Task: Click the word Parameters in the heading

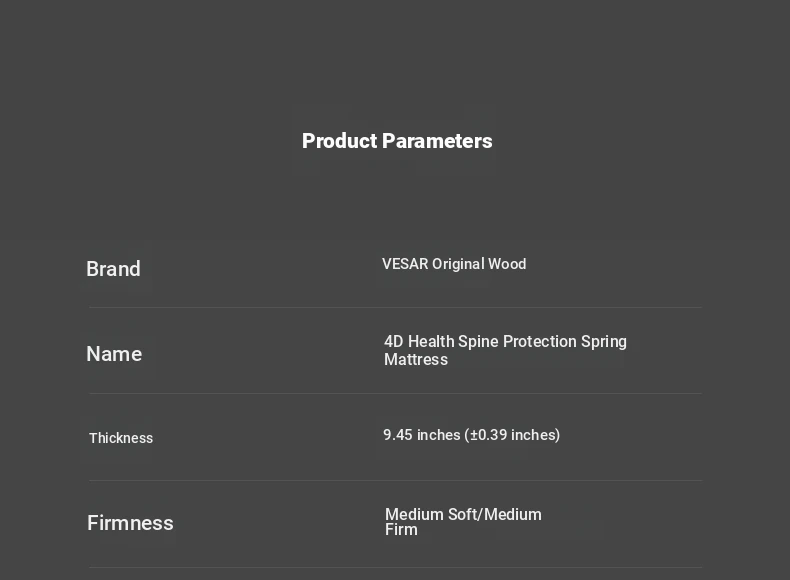Action: tap(437, 141)
